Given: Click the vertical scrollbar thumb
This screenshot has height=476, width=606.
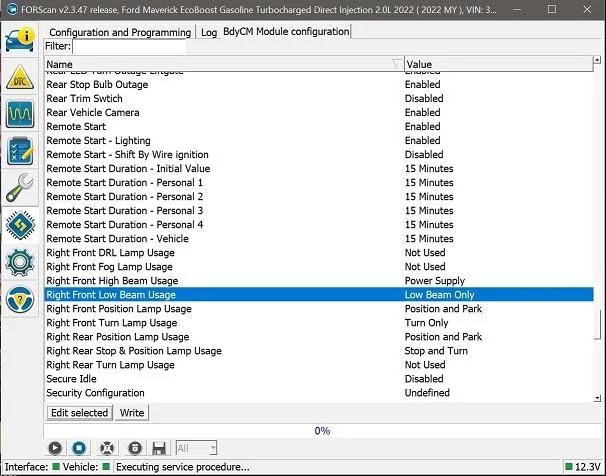Looking at the screenshot, I should pyautogui.click(x=597, y=325).
